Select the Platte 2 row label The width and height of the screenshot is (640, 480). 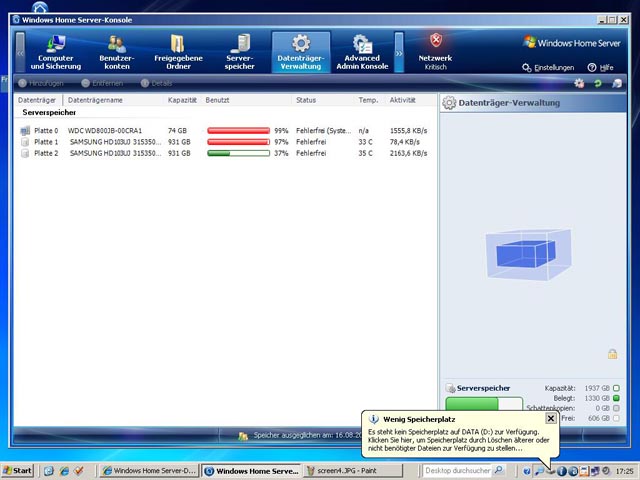46,153
